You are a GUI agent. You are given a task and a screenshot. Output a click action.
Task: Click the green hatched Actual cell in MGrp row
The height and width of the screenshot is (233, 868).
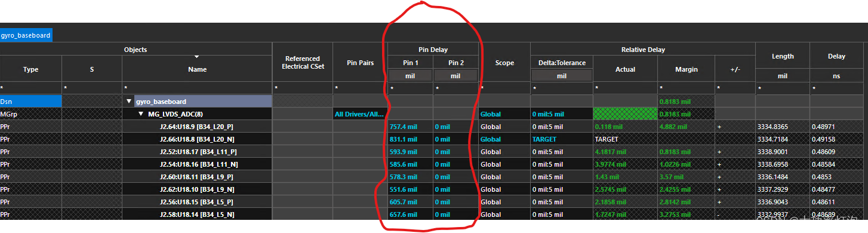coord(625,114)
